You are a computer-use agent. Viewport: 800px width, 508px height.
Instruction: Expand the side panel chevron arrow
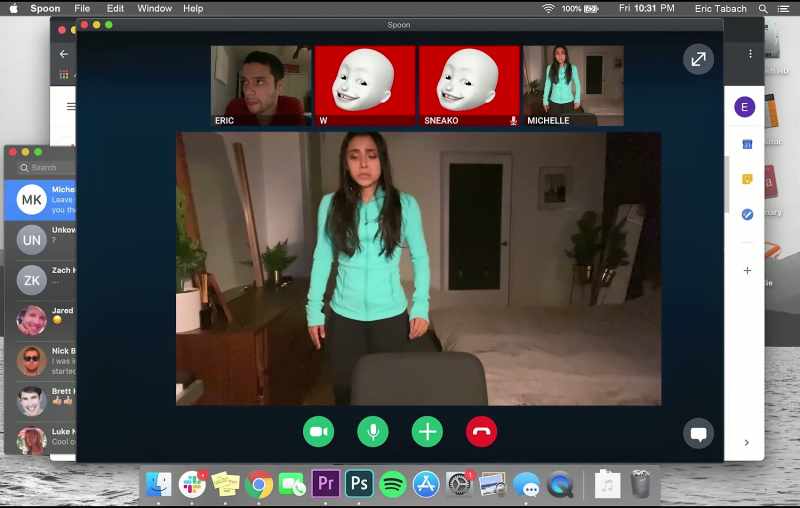pos(746,443)
